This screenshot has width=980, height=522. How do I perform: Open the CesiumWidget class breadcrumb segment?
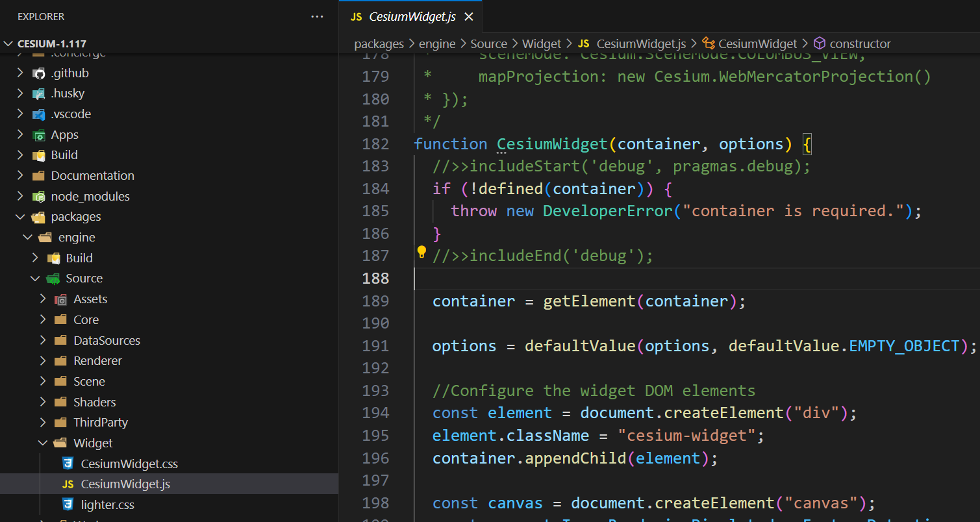pyautogui.click(x=757, y=44)
